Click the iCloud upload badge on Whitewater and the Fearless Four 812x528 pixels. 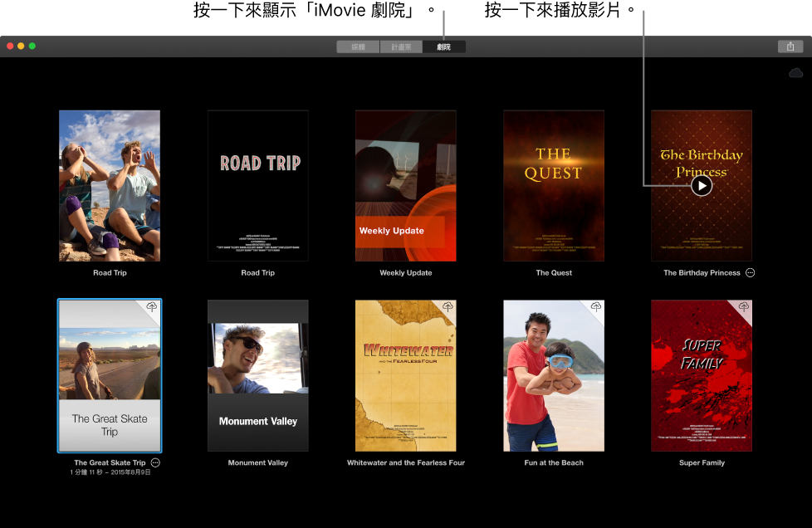[x=448, y=308]
